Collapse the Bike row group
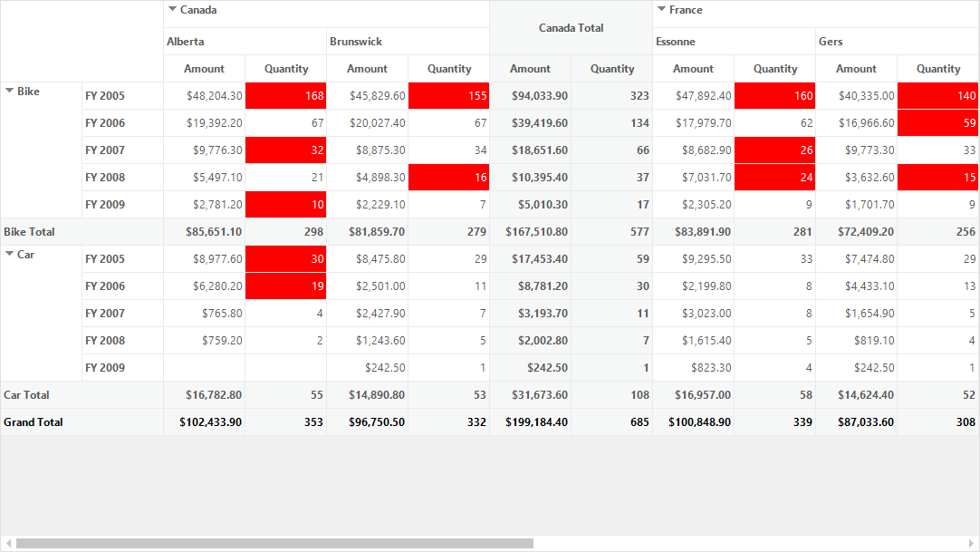 point(9,91)
